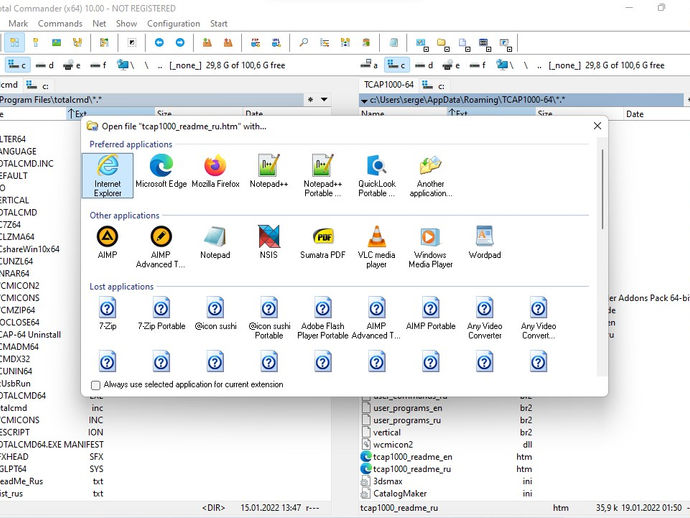Click the blue forward arrow in toolbar

click(180, 43)
